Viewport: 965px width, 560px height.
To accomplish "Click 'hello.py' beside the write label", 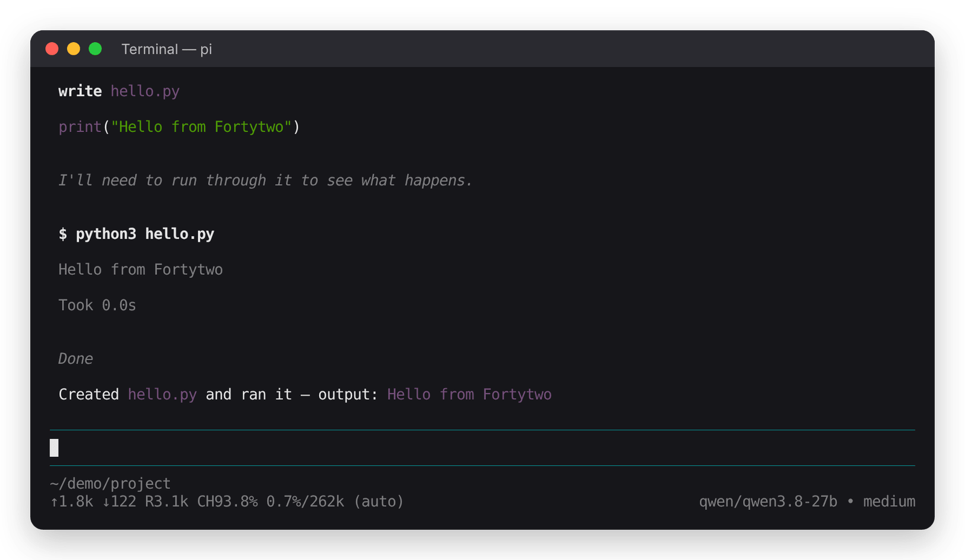I will pos(145,92).
